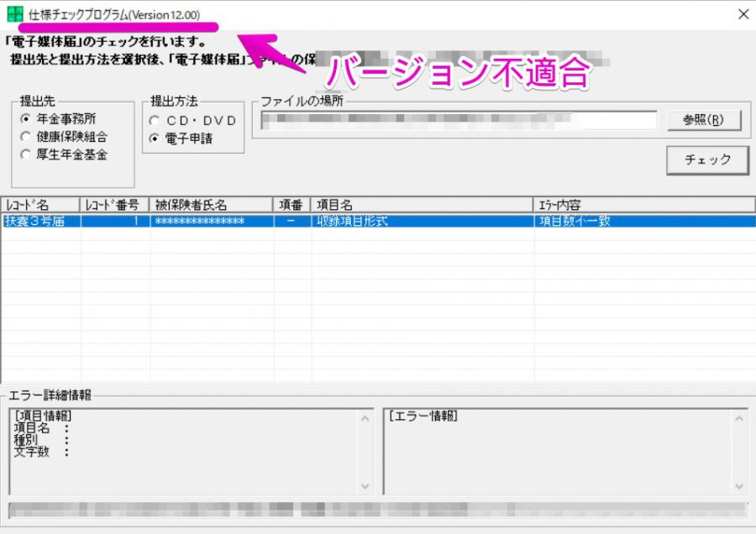Viewport: 756px width, 534px height.
Task: Click the 収録項目形式 cell
Action: click(x=423, y=221)
